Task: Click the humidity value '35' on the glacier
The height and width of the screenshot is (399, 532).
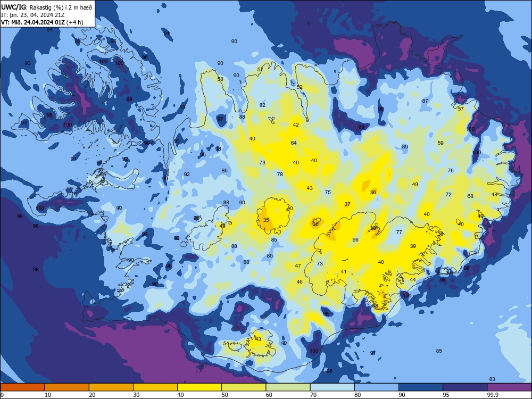Action: click(x=266, y=220)
